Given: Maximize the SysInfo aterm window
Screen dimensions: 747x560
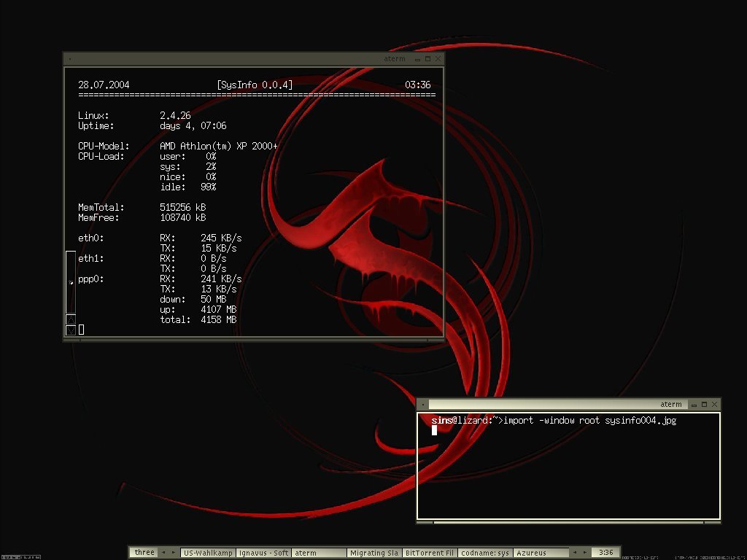Looking at the screenshot, I should click(x=428, y=59).
